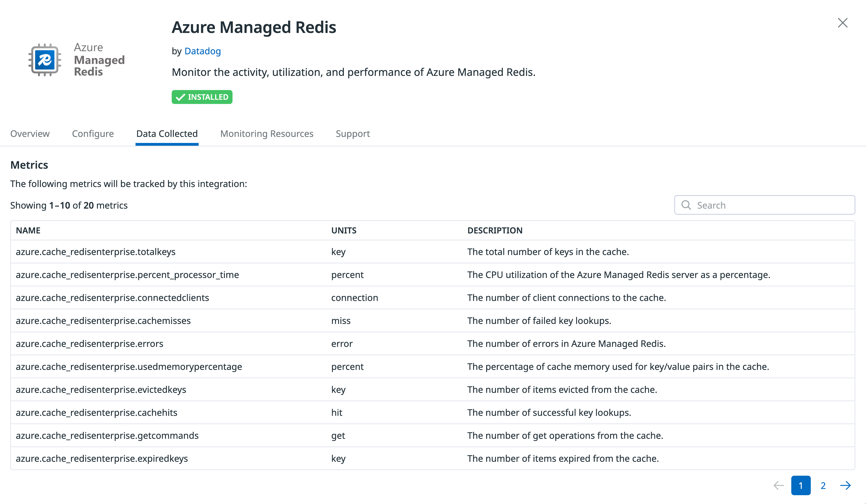Click 'items evicted from the cache' description

[x=562, y=390]
